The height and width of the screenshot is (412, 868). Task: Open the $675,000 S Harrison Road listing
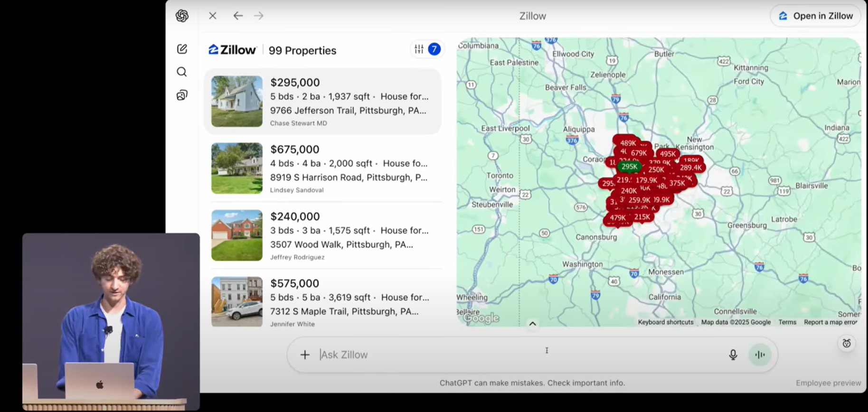click(322, 168)
